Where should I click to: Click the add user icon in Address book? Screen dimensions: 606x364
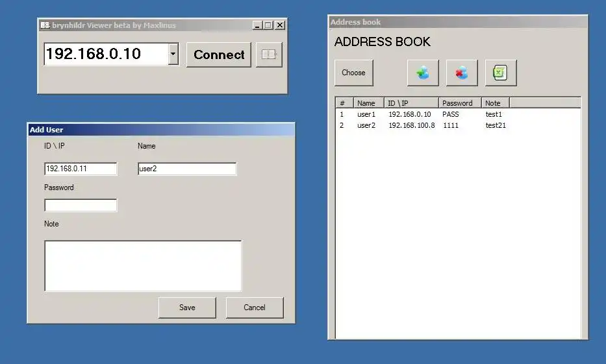click(423, 73)
